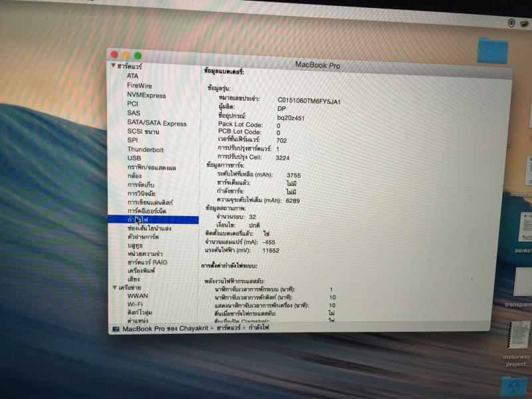Open the Wi-Fi network section
This screenshot has height=399, width=532.
tap(135, 304)
